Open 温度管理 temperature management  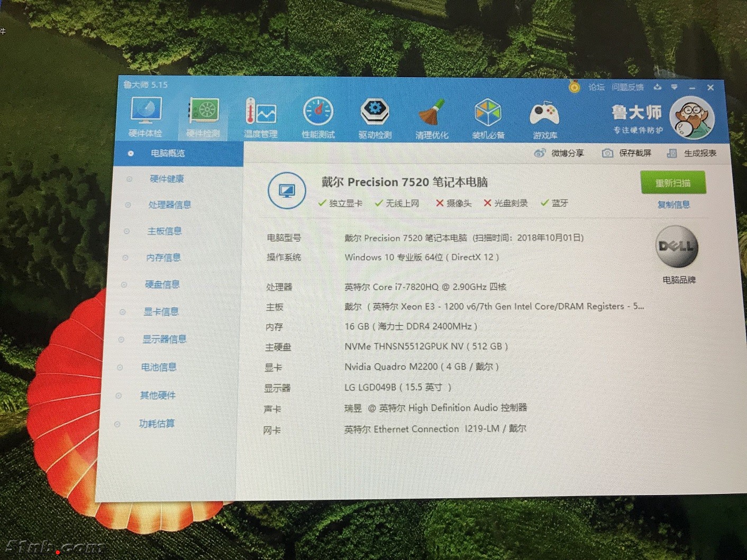coord(260,117)
